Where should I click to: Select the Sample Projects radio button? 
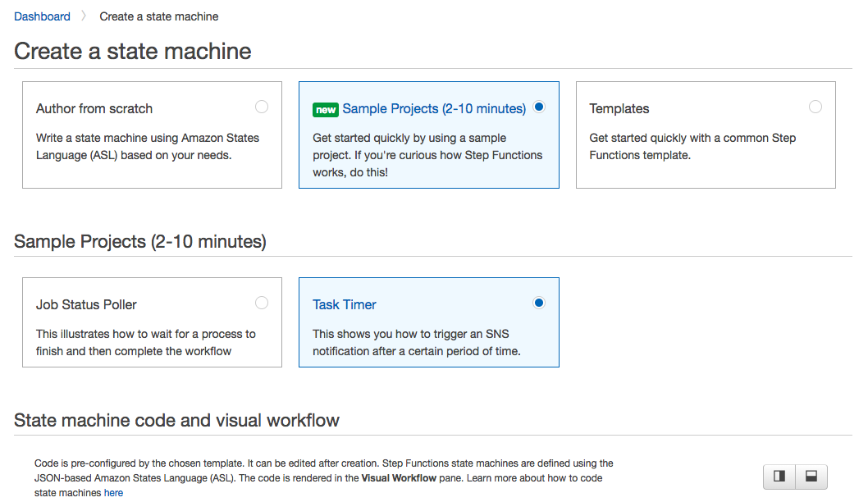539,107
